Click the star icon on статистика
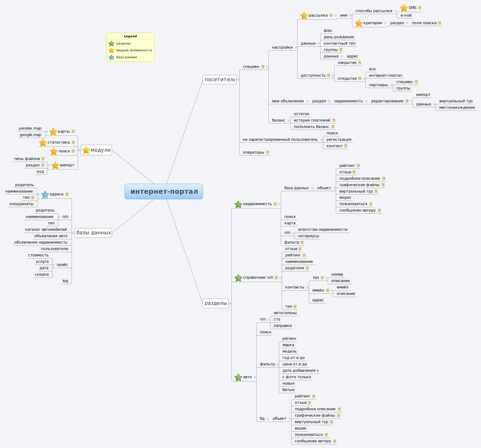The height and width of the screenshot is (448, 481). [43, 143]
